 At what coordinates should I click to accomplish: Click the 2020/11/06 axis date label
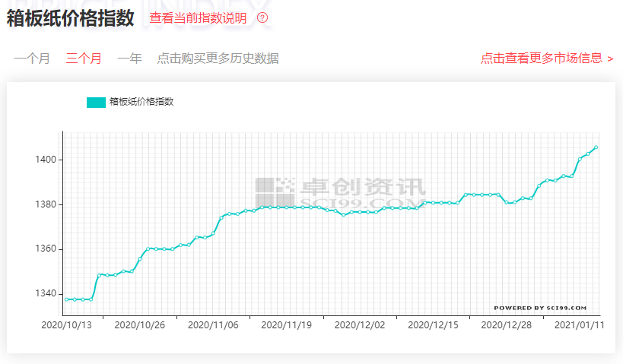point(213,325)
